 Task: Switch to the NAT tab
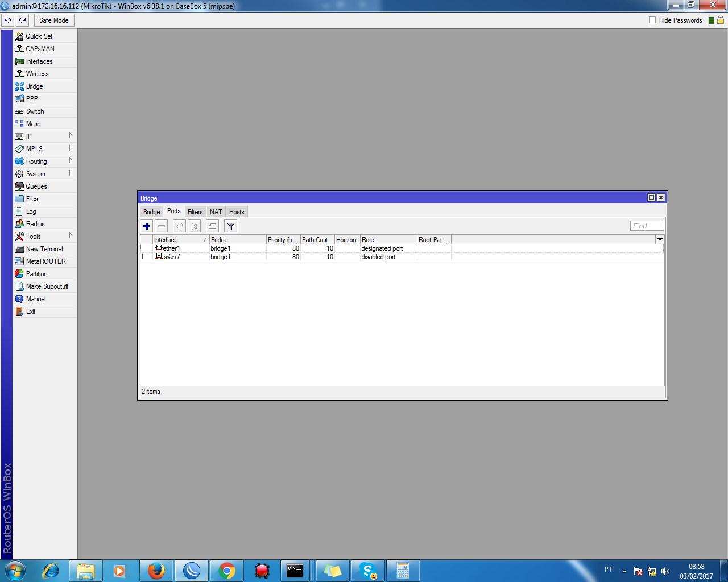(x=216, y=212)
